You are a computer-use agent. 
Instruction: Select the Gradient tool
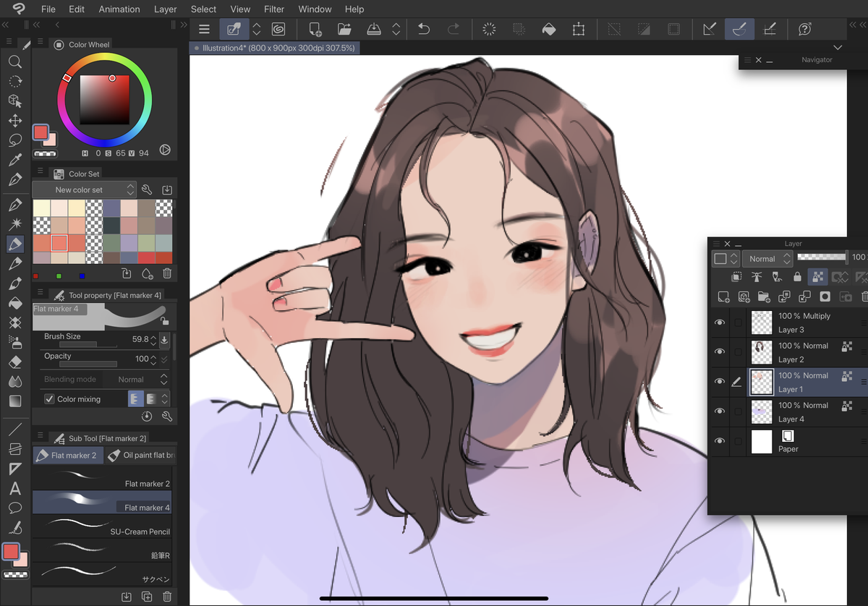15,401
